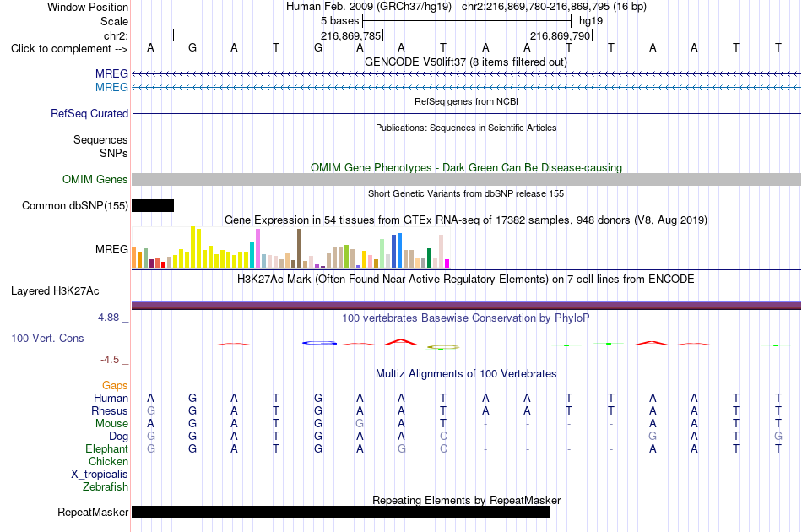
Task: Open '100 vertebrates Basewise Conservation by PhyloP' title
Action: 466,318
